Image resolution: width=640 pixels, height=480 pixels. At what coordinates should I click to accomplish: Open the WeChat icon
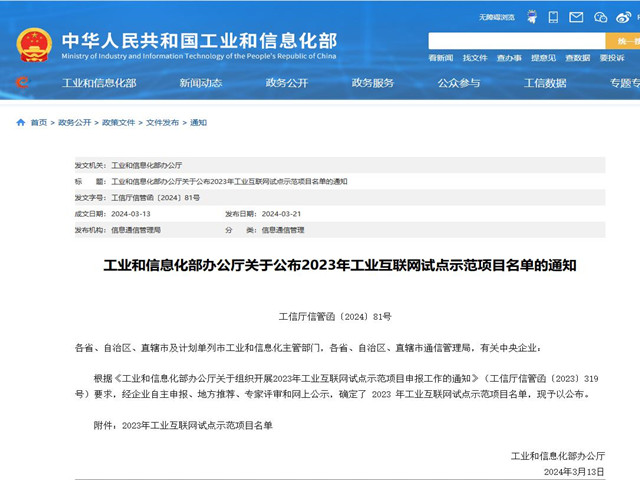600,17
